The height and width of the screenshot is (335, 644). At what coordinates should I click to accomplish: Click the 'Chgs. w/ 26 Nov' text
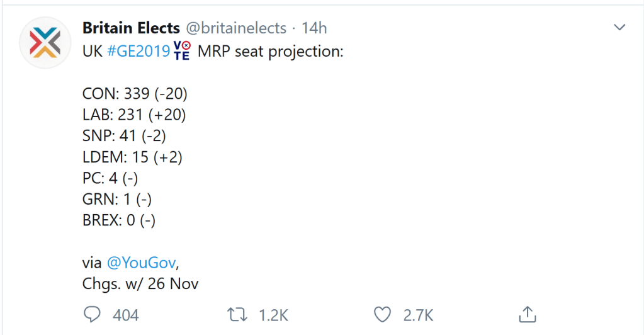[x=140, y=283]
